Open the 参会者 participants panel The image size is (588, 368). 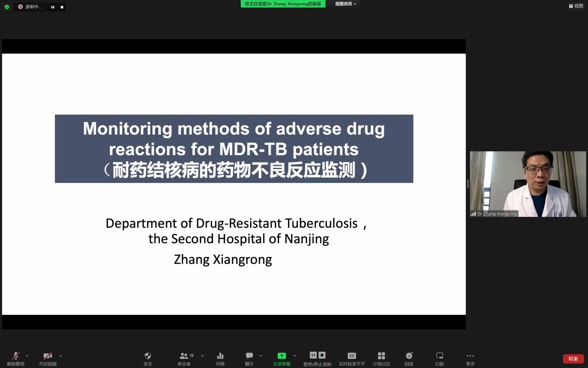184,359
